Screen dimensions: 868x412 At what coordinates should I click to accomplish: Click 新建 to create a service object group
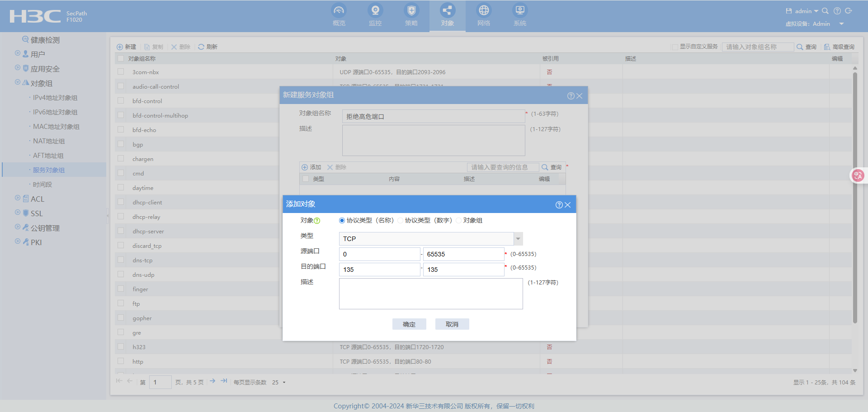pos(127,47)
